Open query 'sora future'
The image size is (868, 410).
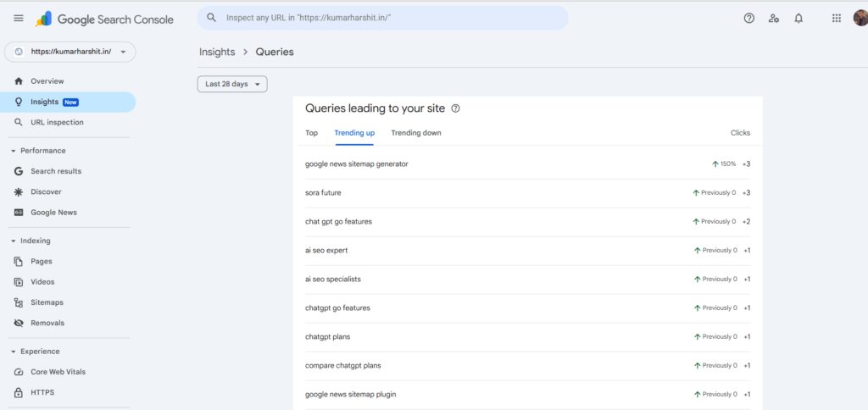point(323,193)
